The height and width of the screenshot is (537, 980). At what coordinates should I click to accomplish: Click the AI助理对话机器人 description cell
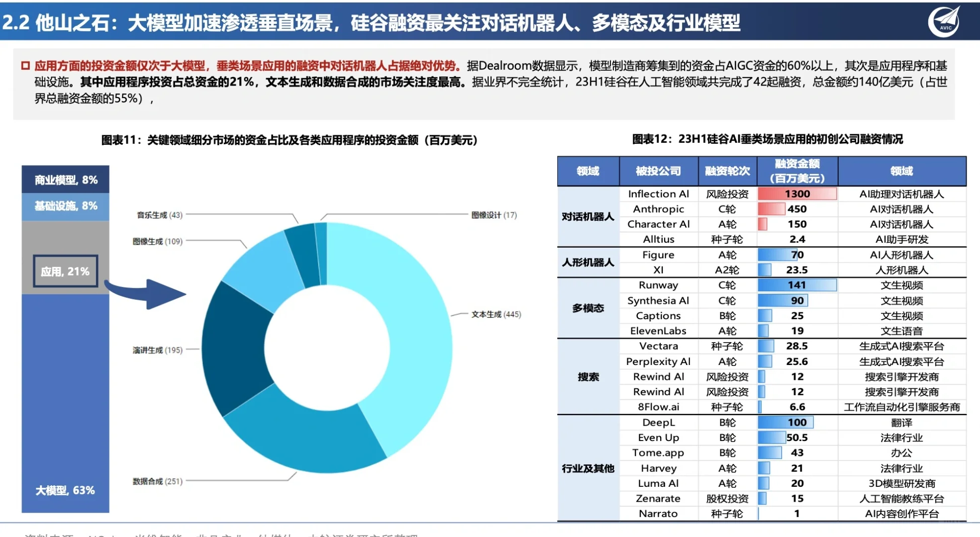(902, 194)
